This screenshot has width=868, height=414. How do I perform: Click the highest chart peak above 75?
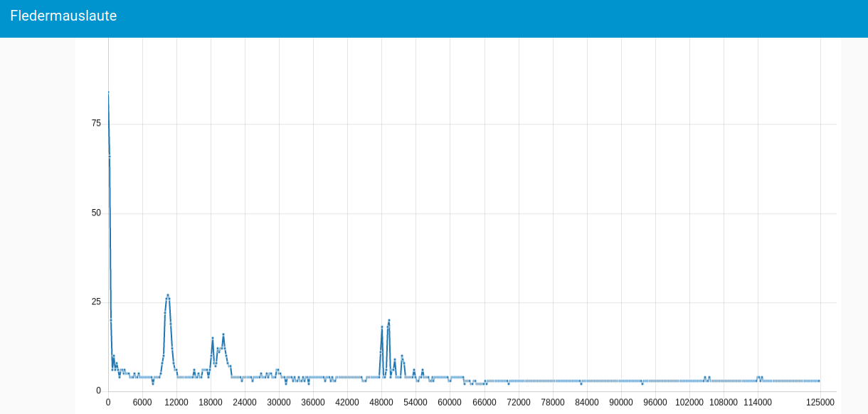tap(108, 92)
